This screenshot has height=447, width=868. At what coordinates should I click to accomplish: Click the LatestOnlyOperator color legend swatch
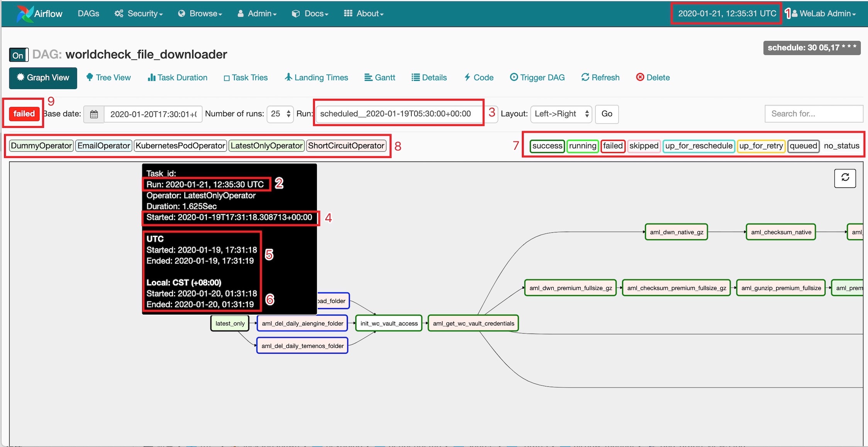point(266,146)
